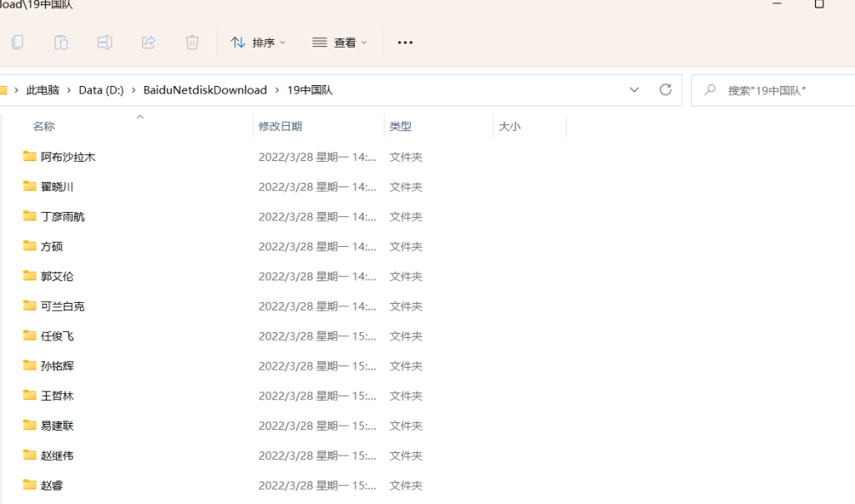Sort by 大小 column header
This screenshot has height=504, width=855.
(509, 126)
